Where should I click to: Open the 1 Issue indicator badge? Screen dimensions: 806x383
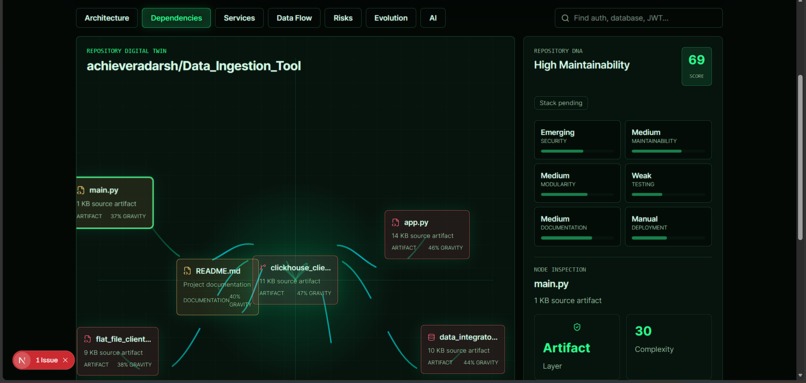44,360
